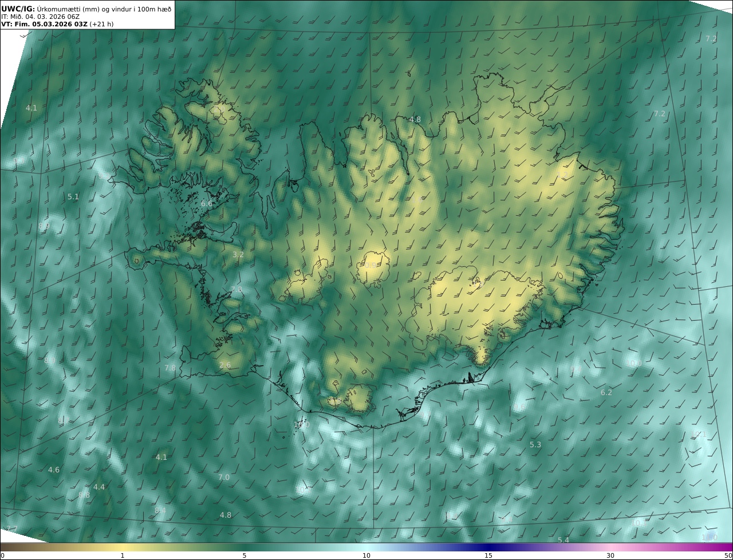
Task: Click the 5.4 value just above the color bar
Action: click(x=563, y=540)
